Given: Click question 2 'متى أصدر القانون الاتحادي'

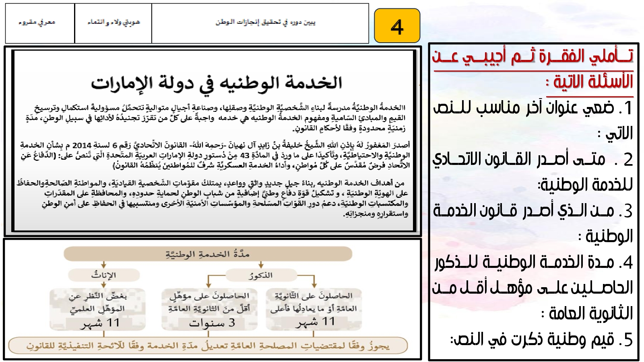Looking at the screenshot, I should [533, 172].
